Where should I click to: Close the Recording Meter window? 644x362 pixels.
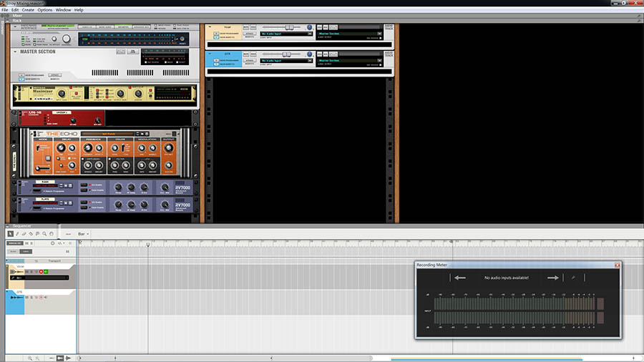tap(618, 265)
